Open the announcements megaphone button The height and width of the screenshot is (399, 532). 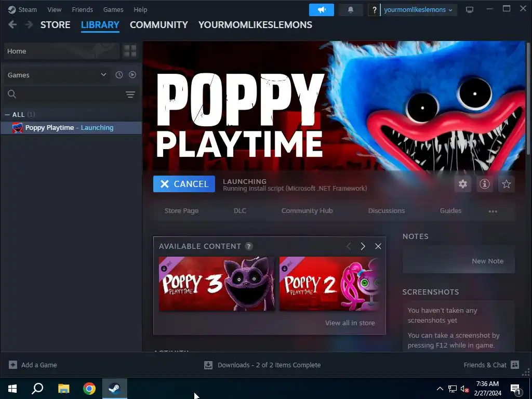point(321,10)
